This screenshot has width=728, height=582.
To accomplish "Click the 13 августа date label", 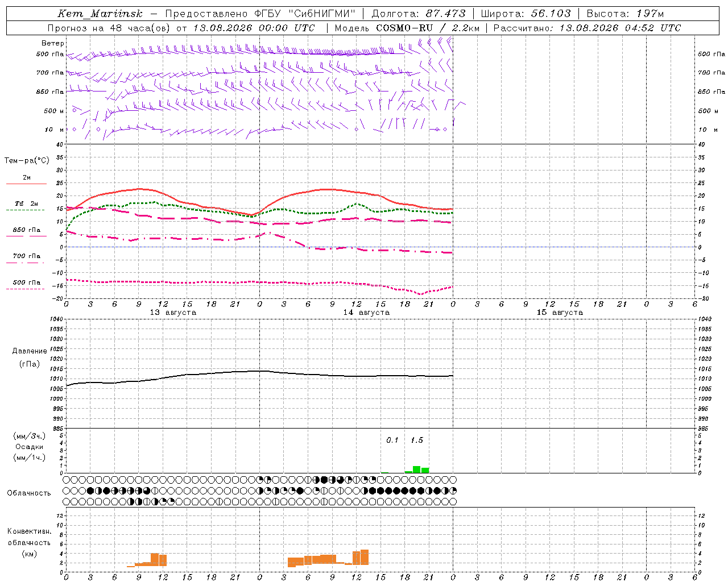I will pos(173,313).
